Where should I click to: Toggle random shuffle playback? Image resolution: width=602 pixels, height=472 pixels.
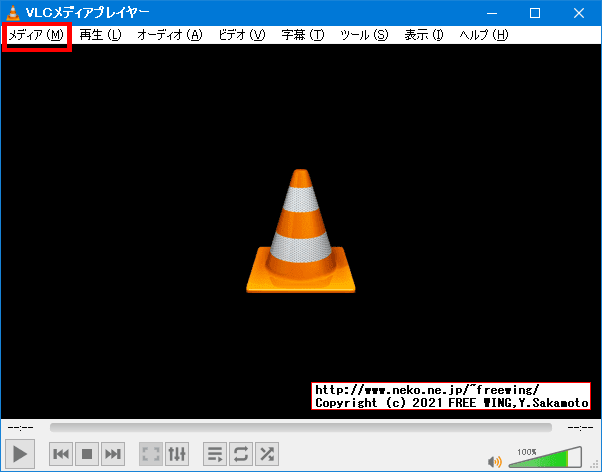tap(267, 454)
